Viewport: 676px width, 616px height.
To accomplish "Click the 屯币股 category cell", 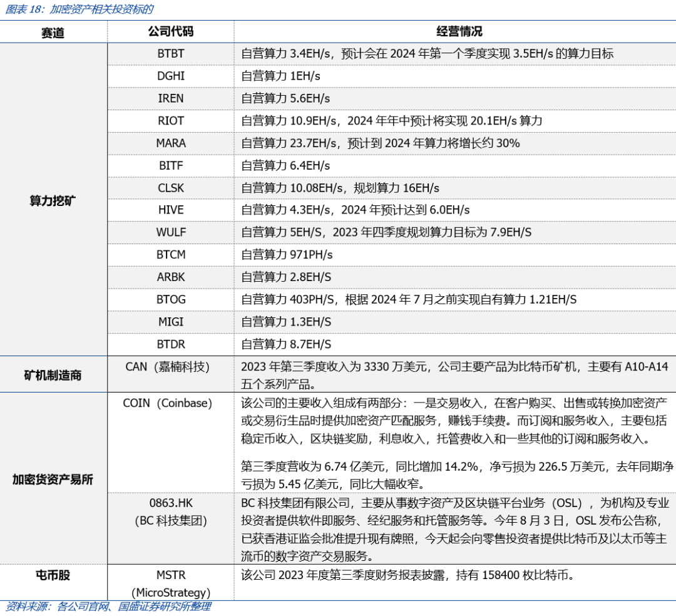I will (53, 575).
